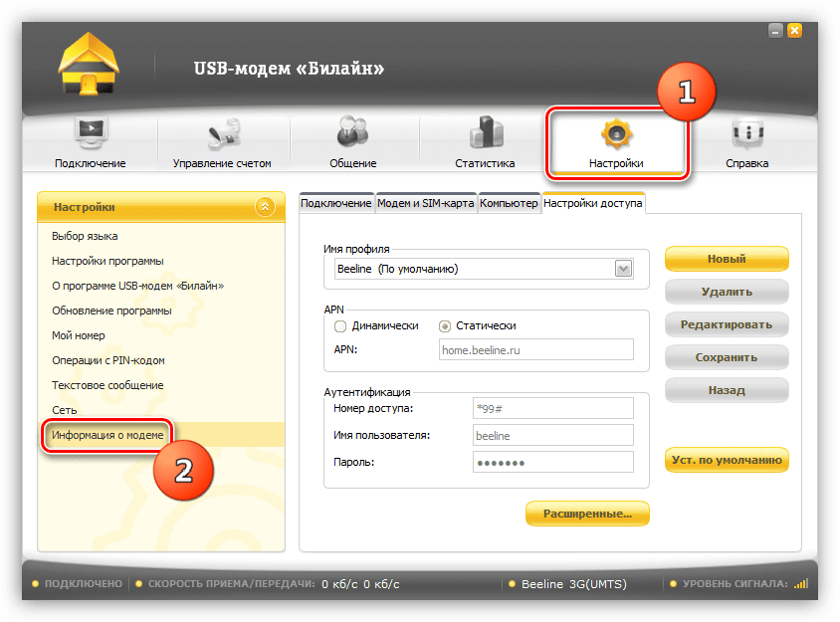Click the Новый profile button
This screenshot has height=622, width=840.
(x=727, y=259)
